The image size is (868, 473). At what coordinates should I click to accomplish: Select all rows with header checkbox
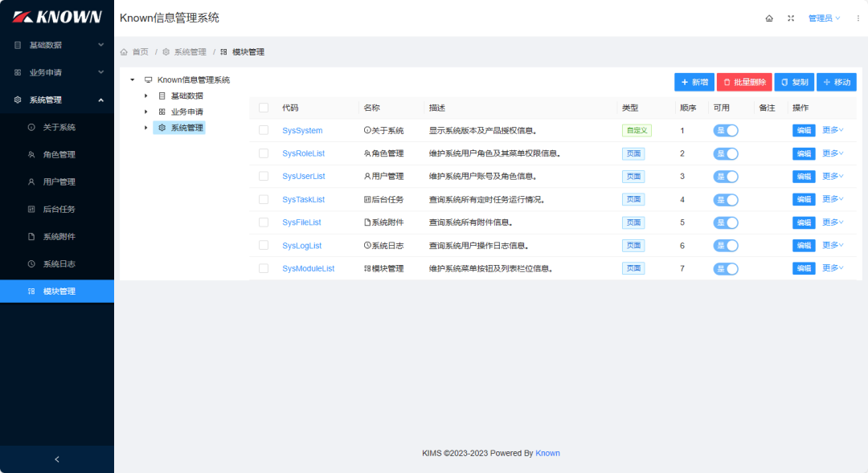pyautogui.click(x=264, y=108)
